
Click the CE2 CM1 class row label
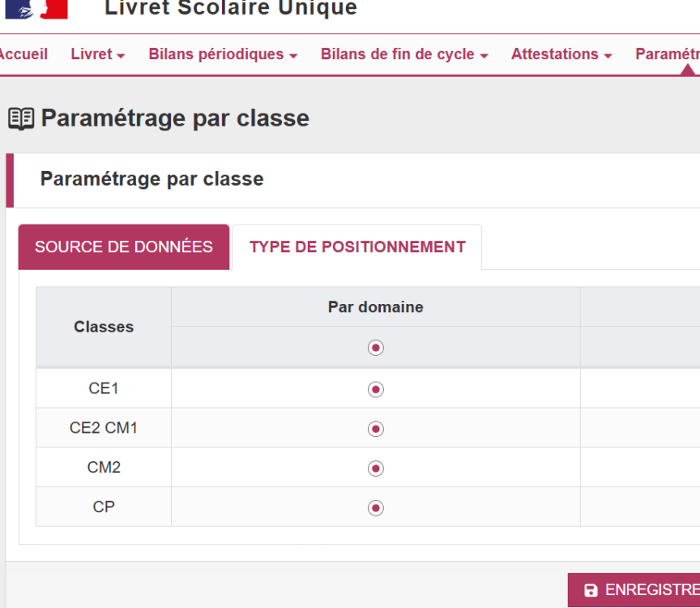click(x=104, y=428)
